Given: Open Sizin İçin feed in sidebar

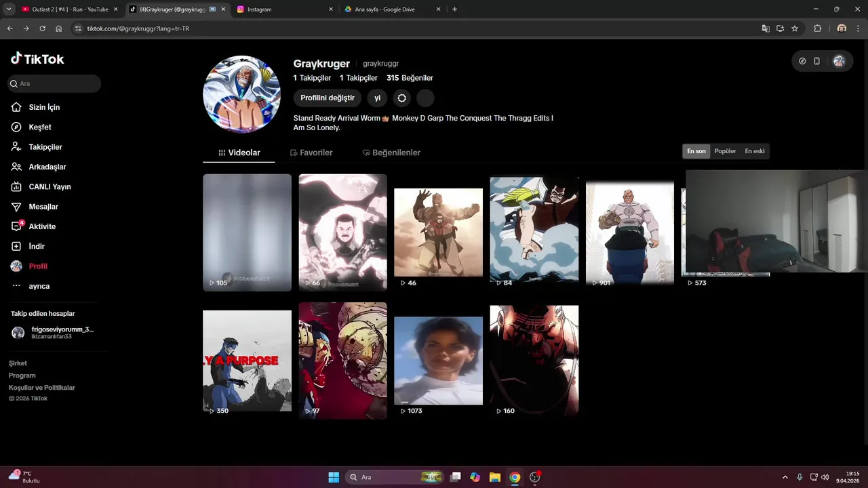Looking at the screenshot, I should tap(44, 107).
